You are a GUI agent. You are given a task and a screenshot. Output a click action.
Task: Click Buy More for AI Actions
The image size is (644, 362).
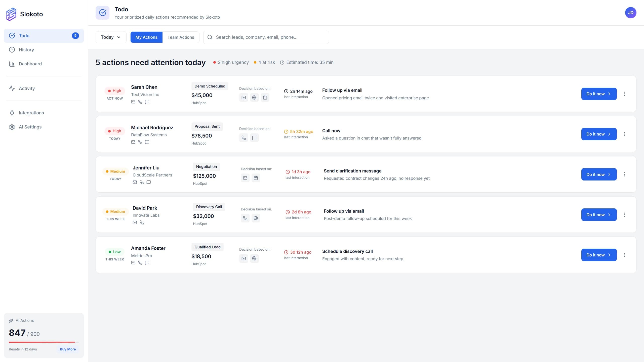(67, 349)
